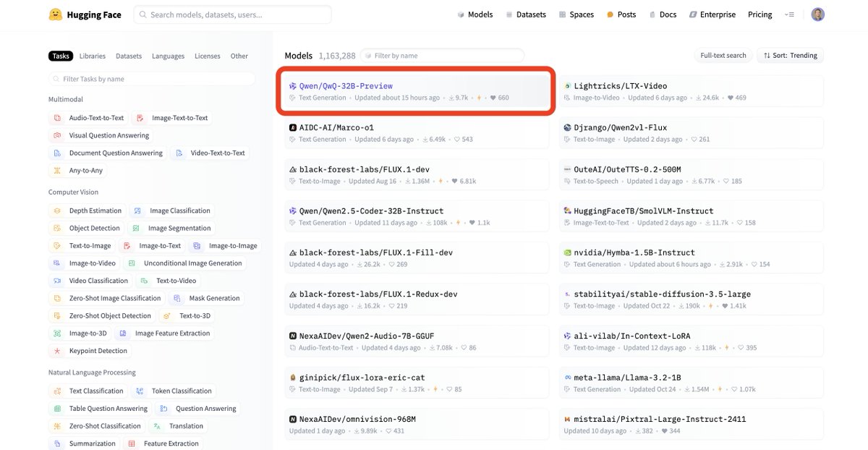The image size is (868, 450).
Task: Click the Video-Text-to-Text task icon
Action: tap(179, 153)
